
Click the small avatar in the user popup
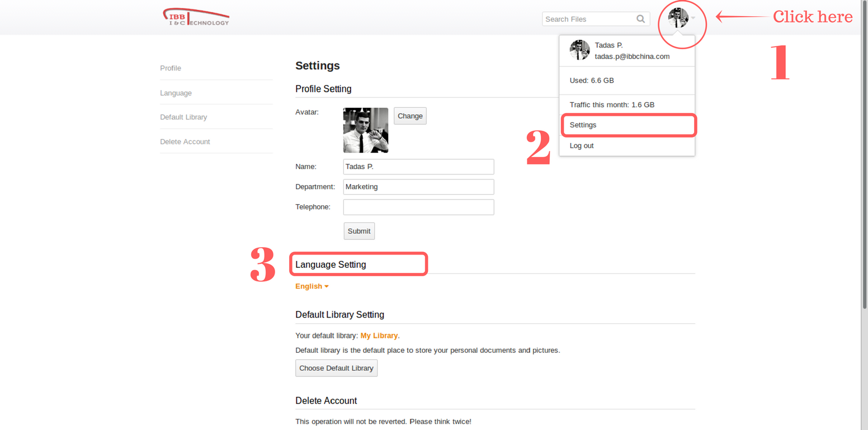tap(579, 50)
